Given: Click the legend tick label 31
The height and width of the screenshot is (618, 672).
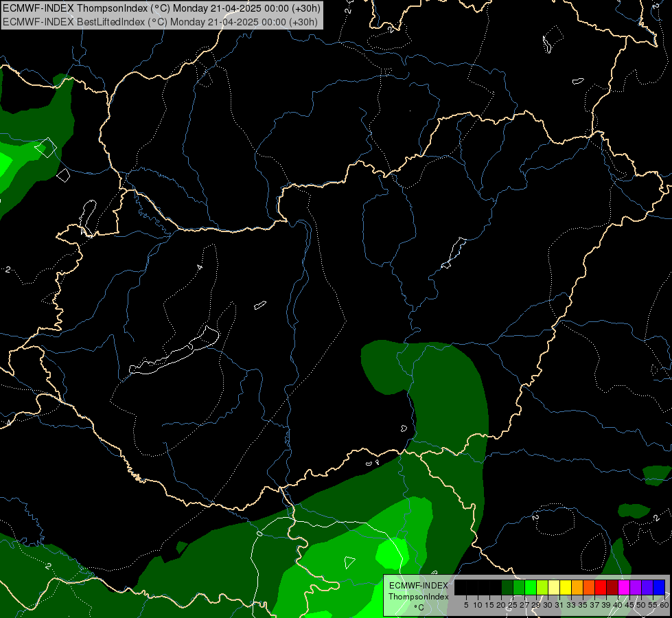Looking at the screenshot, I should pyautogui.click(x=559, y=605).
